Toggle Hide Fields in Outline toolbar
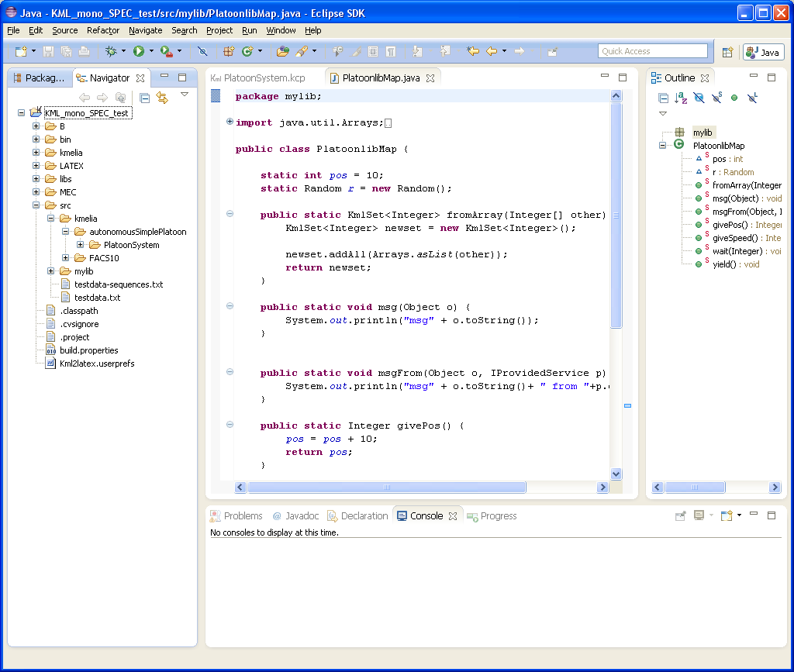This screenshot has width=794, height=672. [699, 98]
